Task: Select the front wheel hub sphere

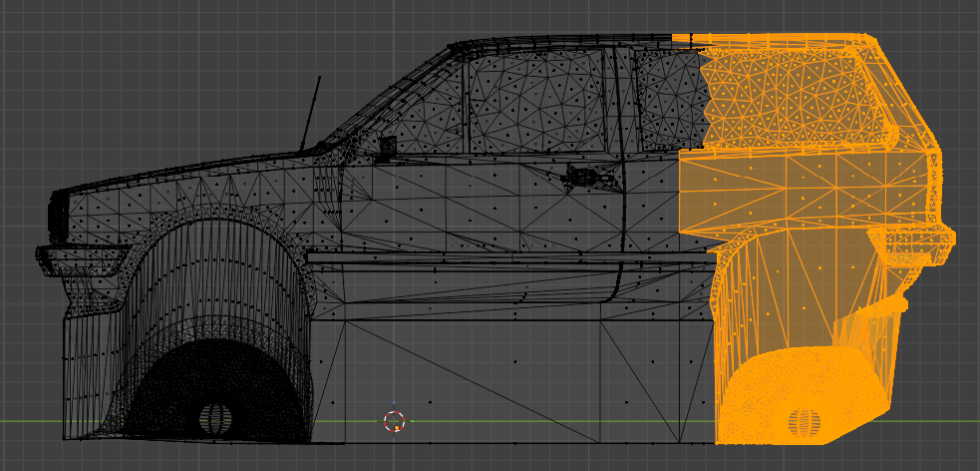Action: (212, 417)
